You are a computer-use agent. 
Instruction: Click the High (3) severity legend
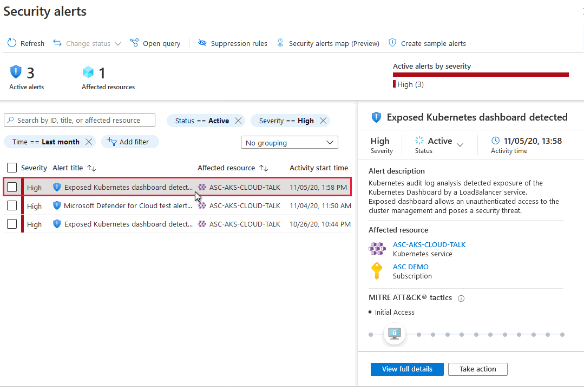[x=409, y=84]
